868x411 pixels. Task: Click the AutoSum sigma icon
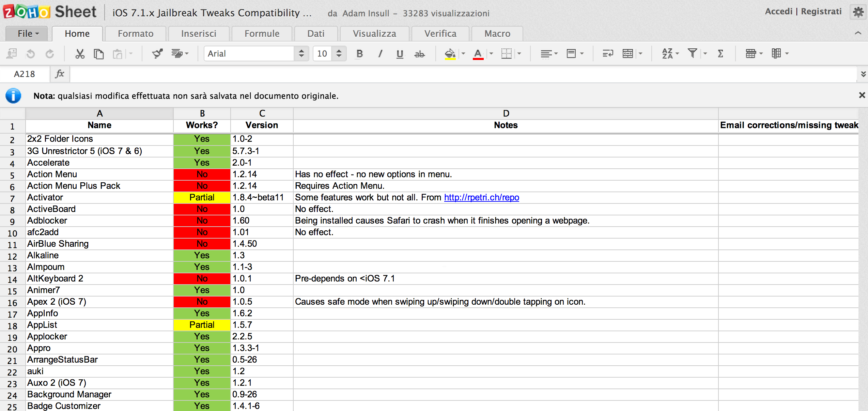click(x=720, y=54)
